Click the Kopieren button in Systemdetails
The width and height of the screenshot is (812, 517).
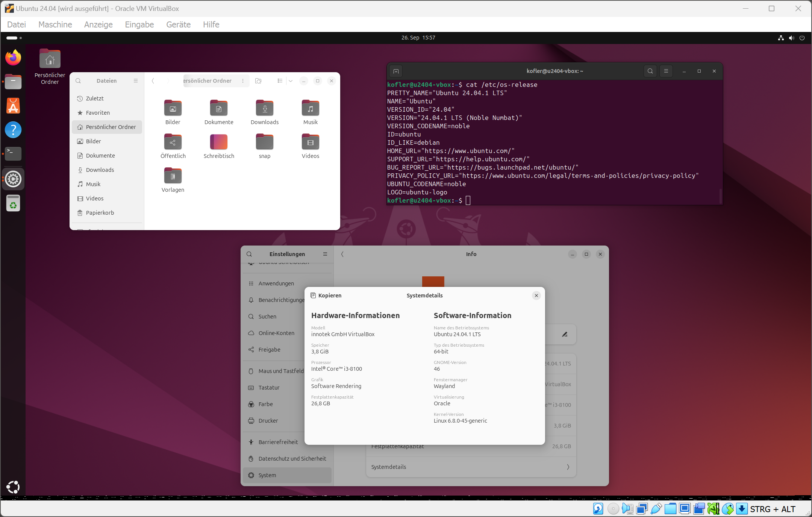326,296
